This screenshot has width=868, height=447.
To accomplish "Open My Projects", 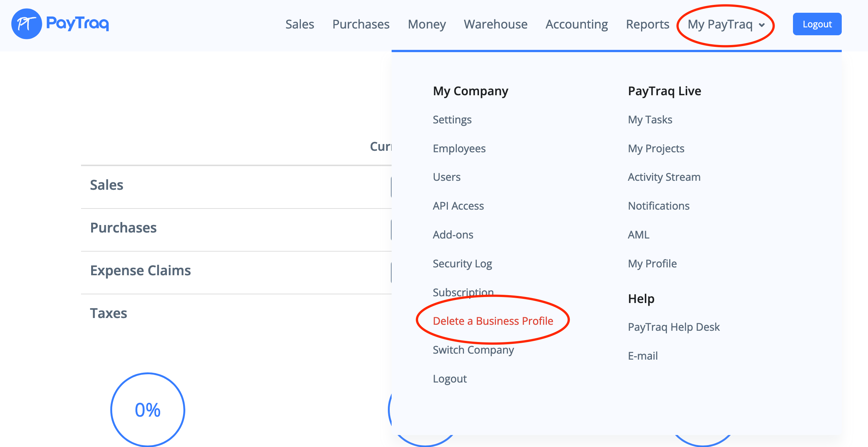I will 656,148.
